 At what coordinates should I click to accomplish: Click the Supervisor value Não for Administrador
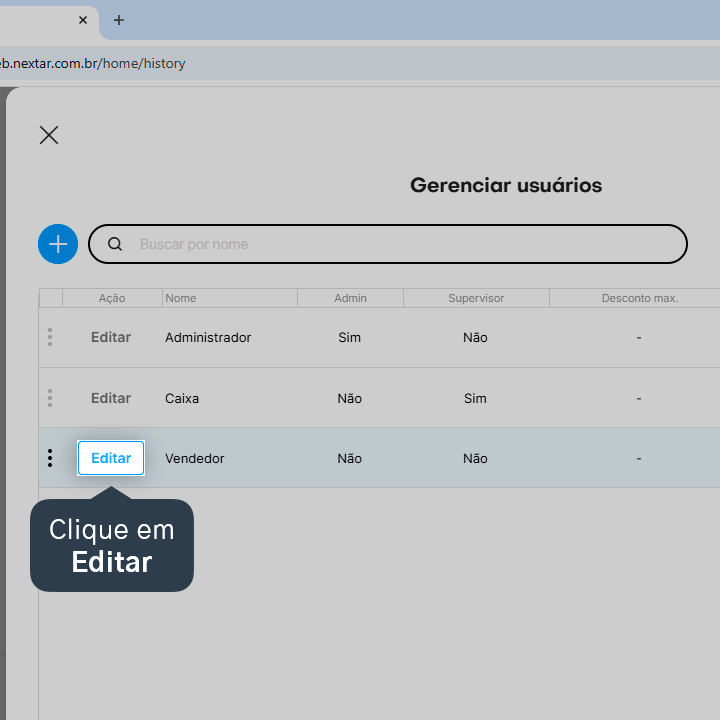pyautogui.click(x=475, y=338)
